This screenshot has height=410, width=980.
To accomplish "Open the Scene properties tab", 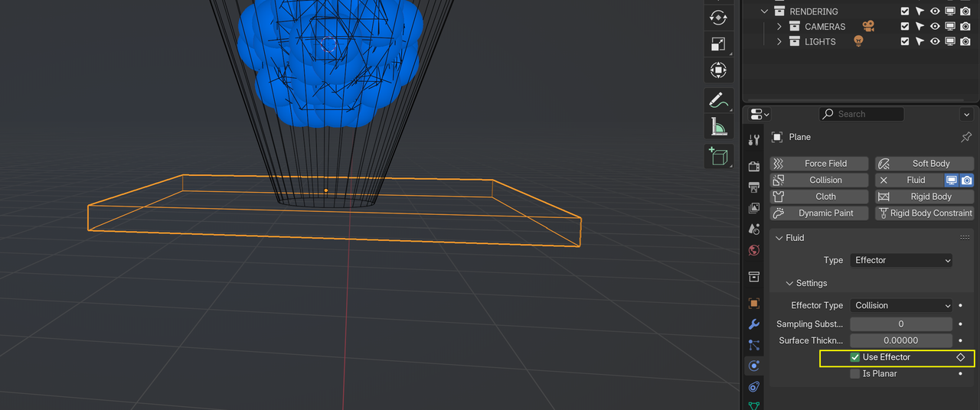I will click(754, 229).
